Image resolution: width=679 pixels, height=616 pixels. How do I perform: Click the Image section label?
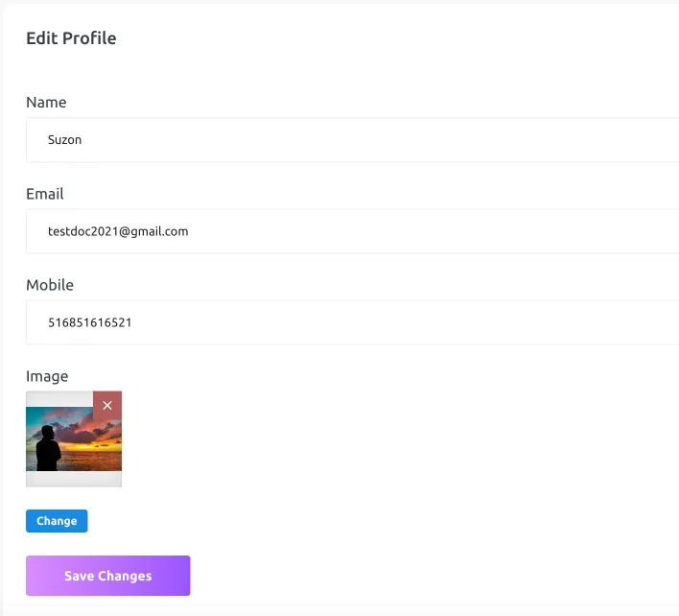(47, 376)
